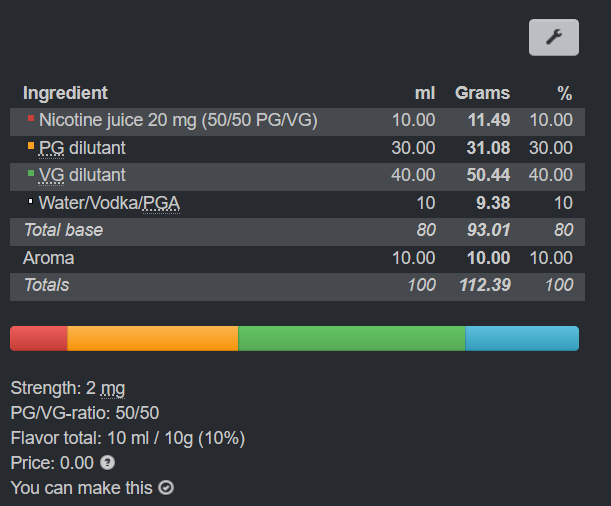
Task: Click the VG abbreviation in VG dilutant
Action: (51, 175)
